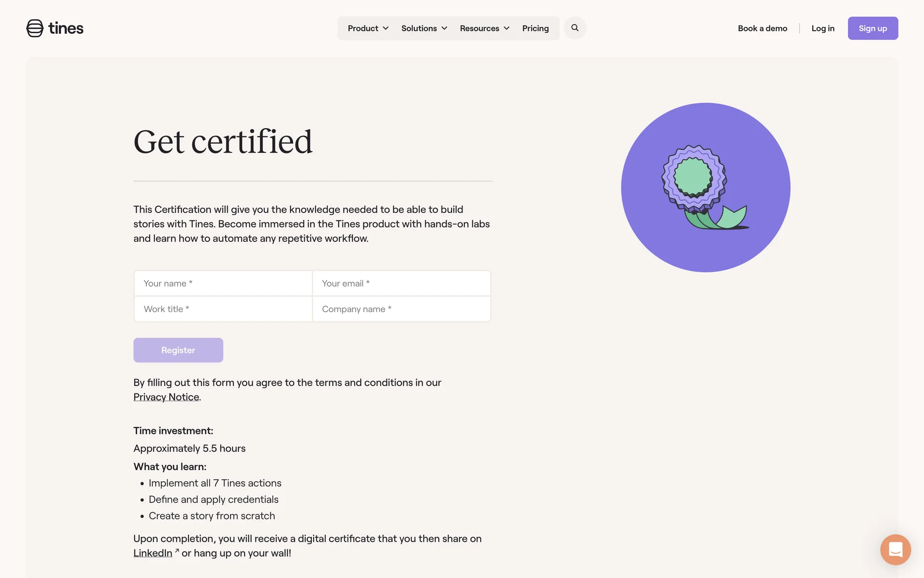
Task: Open the Privacy Notice link
Action: (166, 397)
